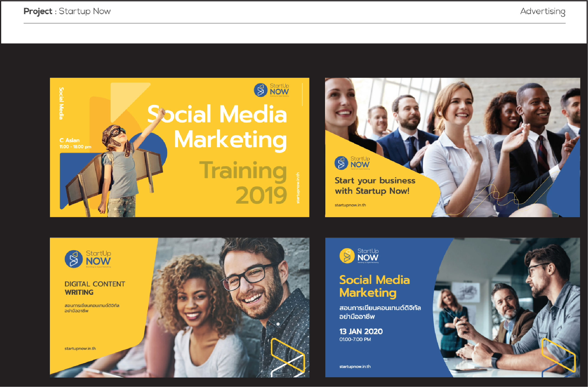The height and width of the screenshot is (387, 588).
Task: Click the 'Social Media Marketing' heading on blue banner
Action: tap(374, 286)
